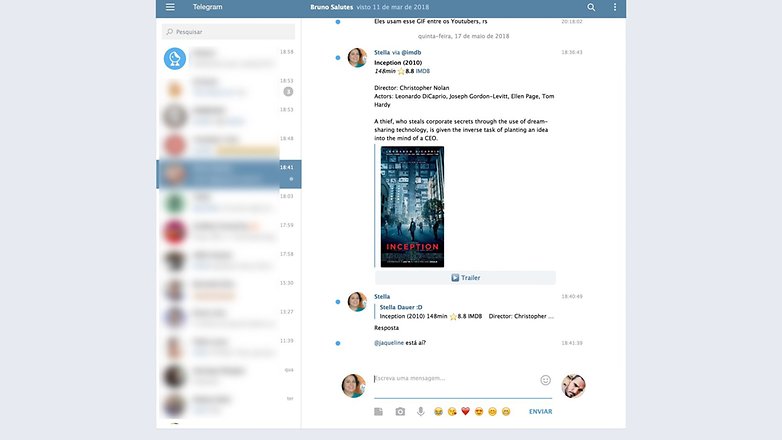The width and height of the screenshot is (782, 440).
Task: Open search in the chat header
Action: tap(591, 7)
